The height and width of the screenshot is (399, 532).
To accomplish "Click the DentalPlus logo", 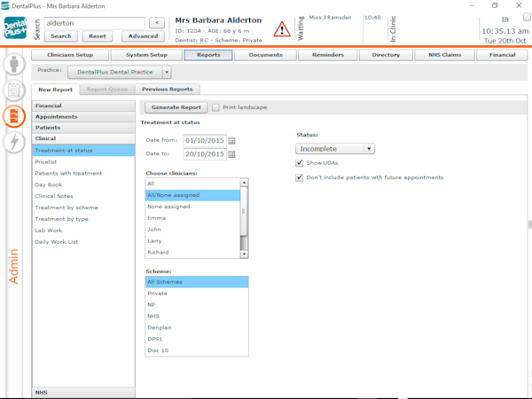I will 15,27.
